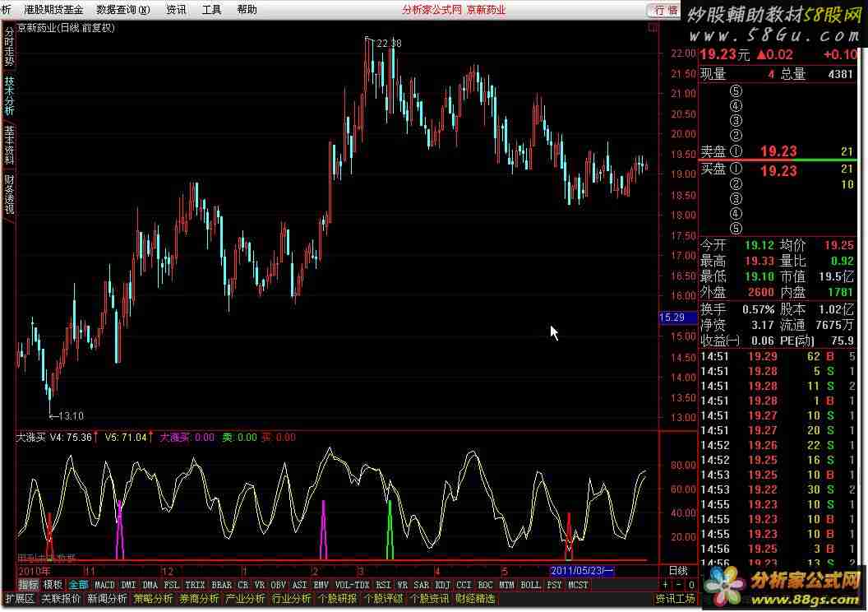Select the 指标 tab
The image size is (868, 612).
pos(29,584)
